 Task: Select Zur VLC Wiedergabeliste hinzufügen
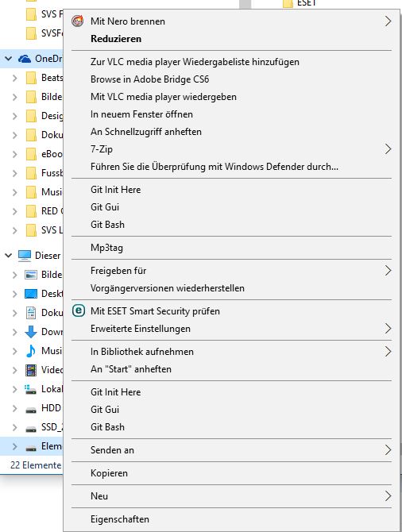coord(231,62)
